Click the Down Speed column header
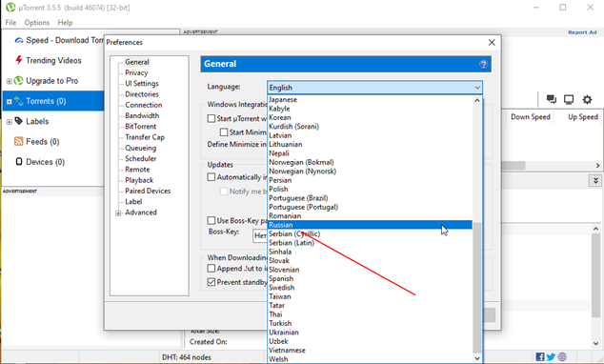 pos(531,117)
